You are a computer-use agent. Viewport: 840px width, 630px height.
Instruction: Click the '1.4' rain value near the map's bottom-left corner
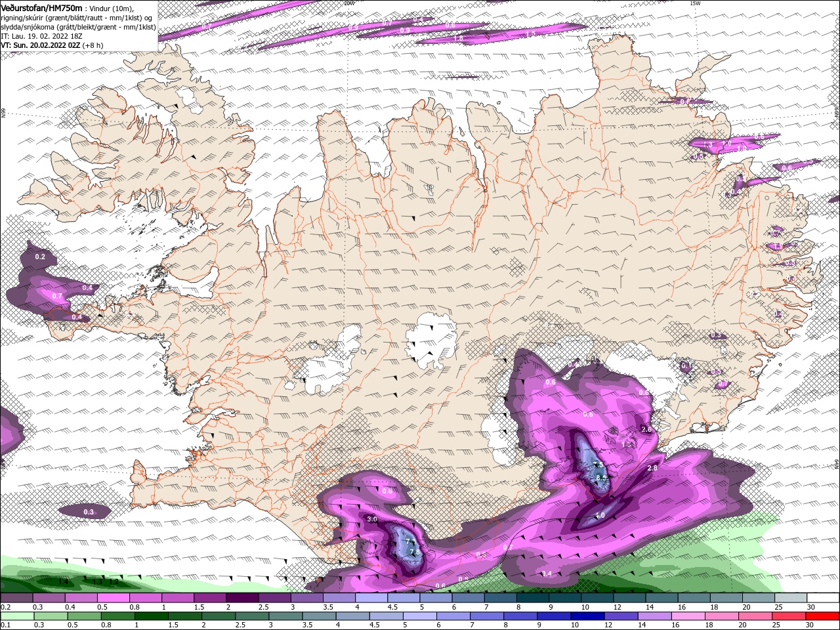[x=63, y=581]
